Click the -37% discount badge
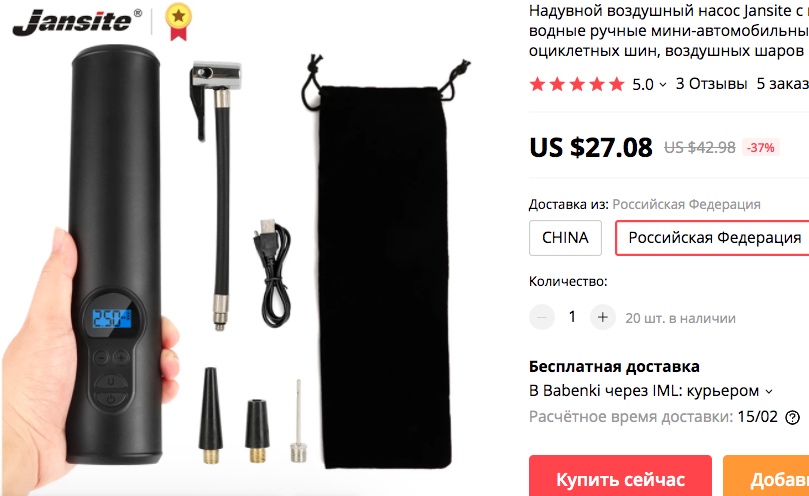Image resolution: width=809 pixels, height=496 pixels. (761, 148)
